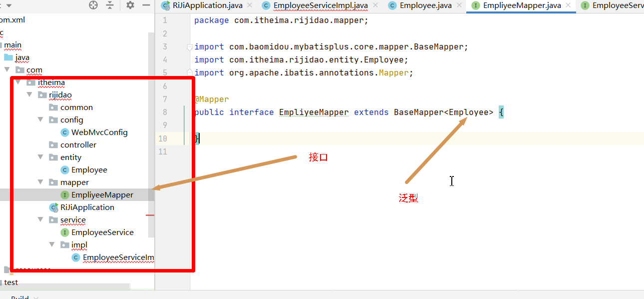This screenshot has height=299, width=644.
Task: Close the EmpliyeeMapper.java tab
Action: coord(569,5)
